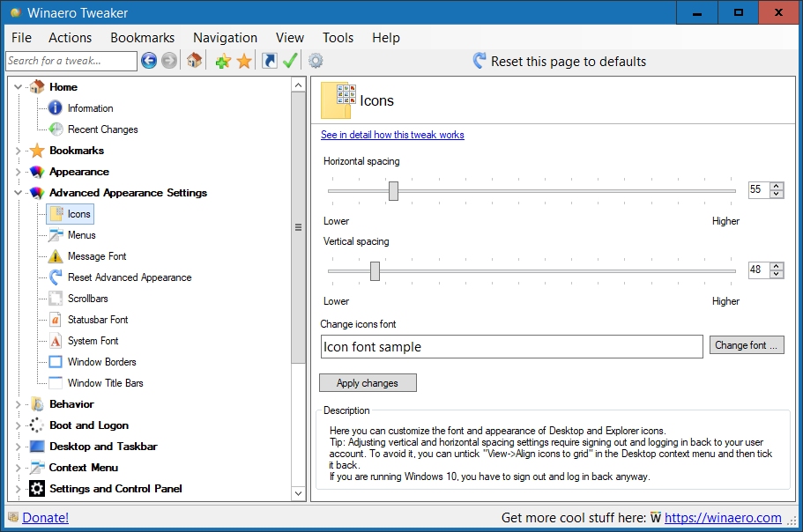Click the Scrollbars item icon
The width and height of the screenshot is (803, 532).
click(56, 299)
